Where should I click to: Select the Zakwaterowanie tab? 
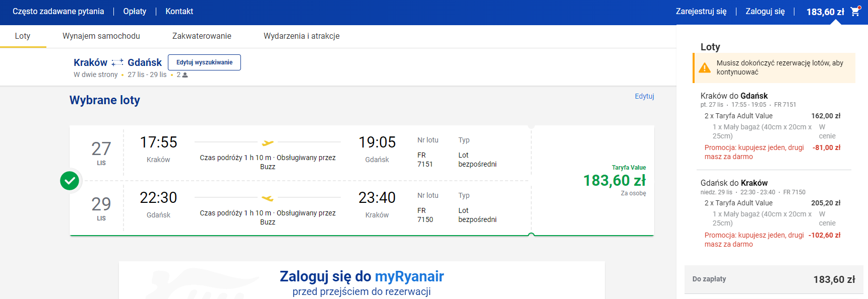click(x=202, y=36)
